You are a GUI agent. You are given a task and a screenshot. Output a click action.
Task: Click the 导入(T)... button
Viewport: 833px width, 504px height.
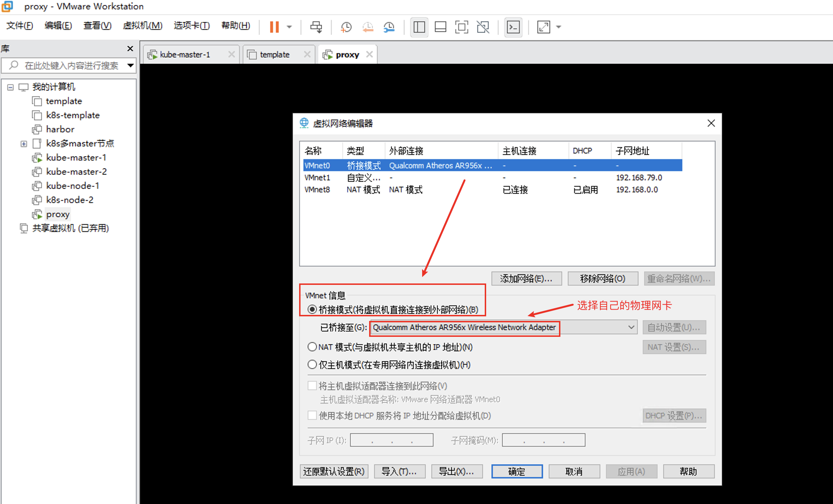pyautogui.click(x=400, y=471)
